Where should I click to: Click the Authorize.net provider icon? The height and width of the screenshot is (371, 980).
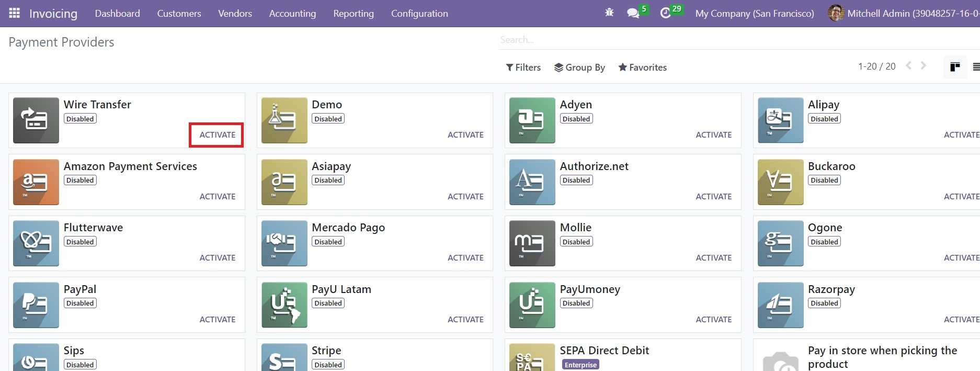tap(532, 182)
